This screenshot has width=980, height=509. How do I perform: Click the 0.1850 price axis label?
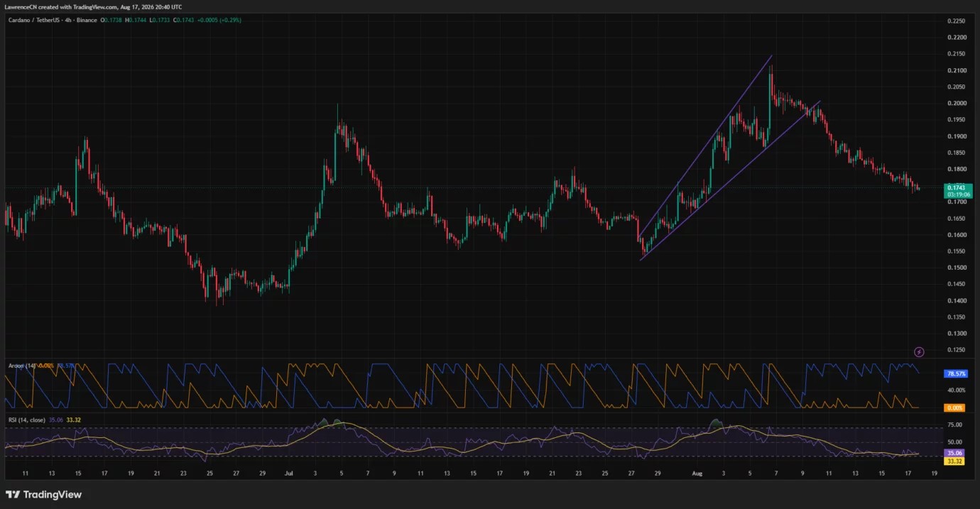pos(956,153)
